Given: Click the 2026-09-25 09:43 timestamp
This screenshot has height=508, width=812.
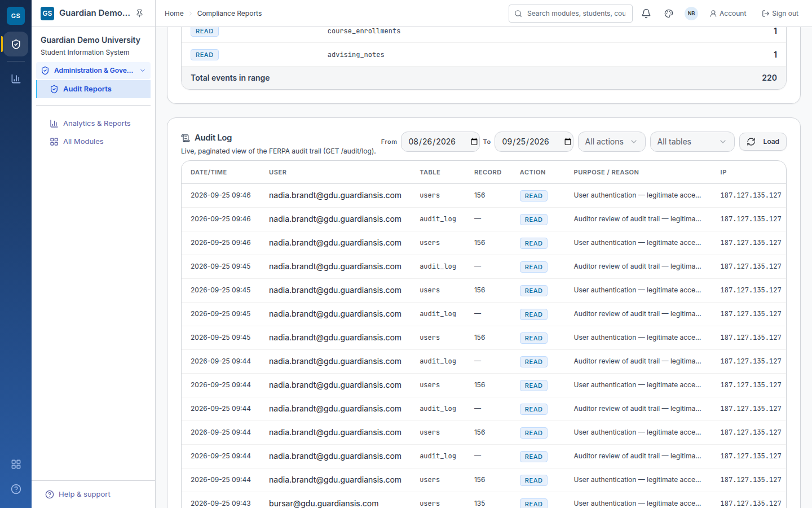Looking at the screenshot, I should pyautogui.click(x=220, y=503).
